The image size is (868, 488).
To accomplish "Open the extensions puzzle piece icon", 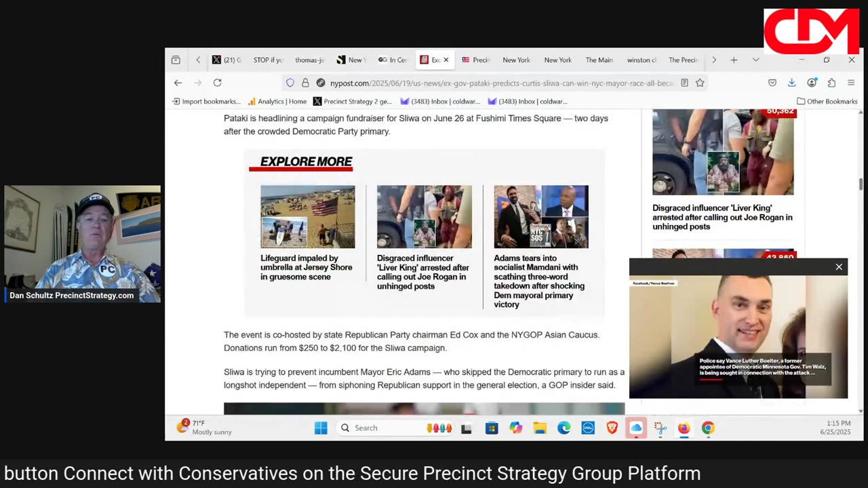I will click(831, 83).
